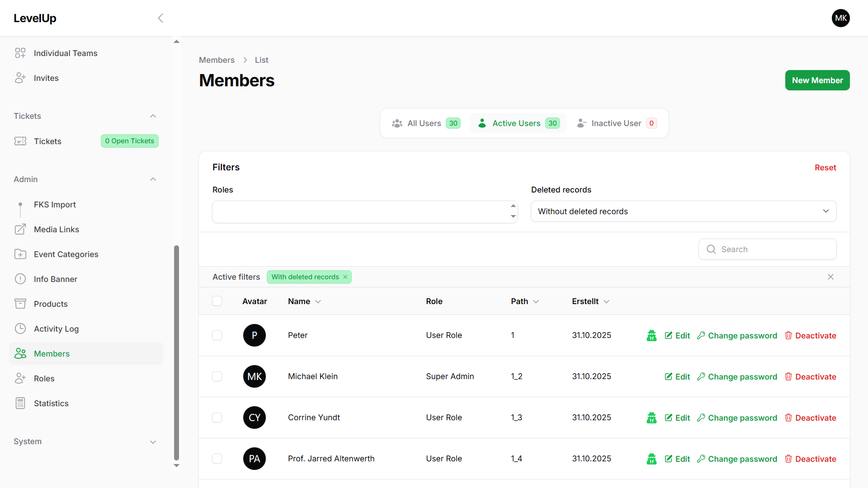
Task: Switch to the Inactive User tab
Action: tap(617, 123)
